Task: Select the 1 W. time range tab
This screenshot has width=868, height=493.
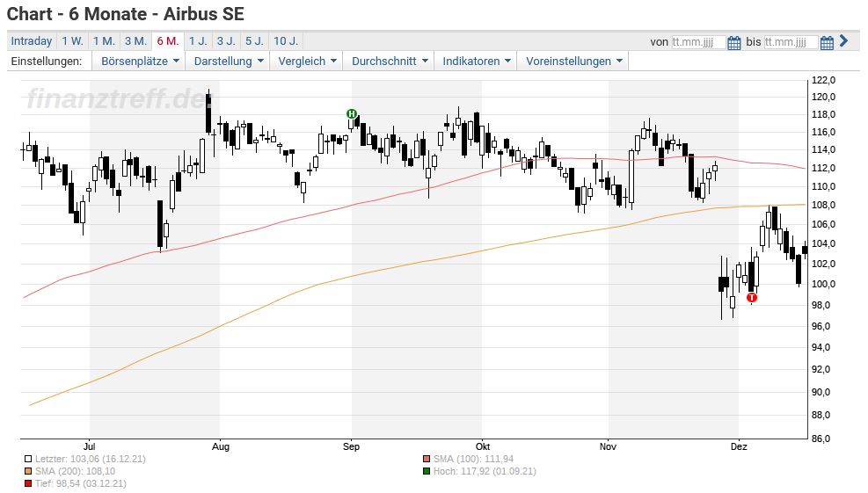Action: click(x=72, y=41)
